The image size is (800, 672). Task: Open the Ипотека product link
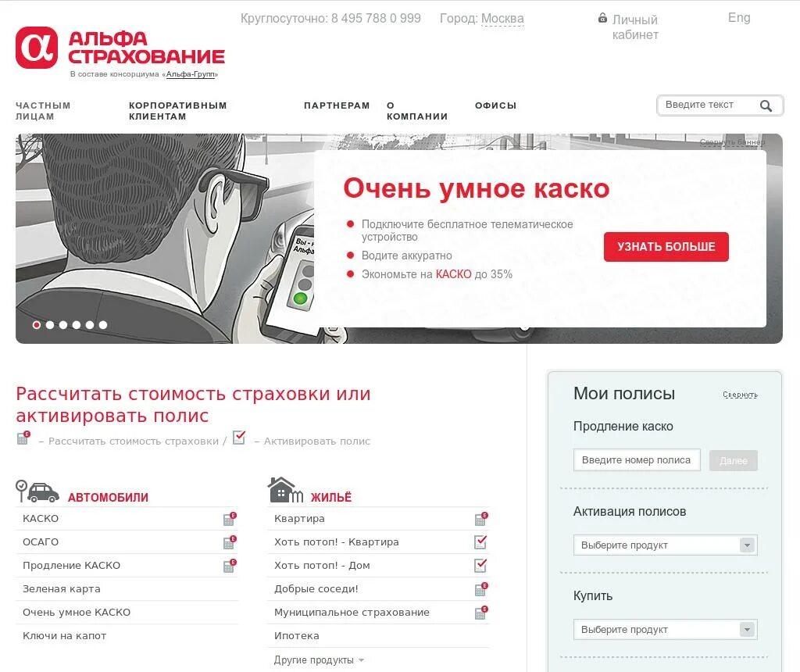click(296, 636)
